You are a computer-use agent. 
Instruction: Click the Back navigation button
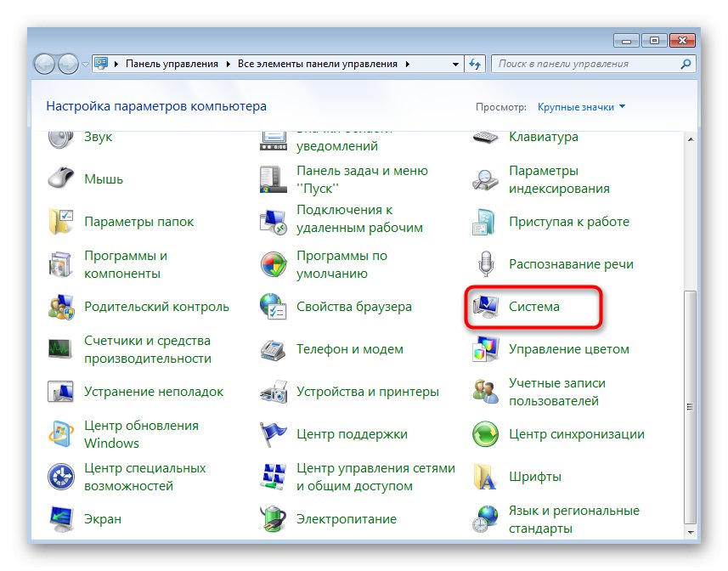(x=42, y=64)
